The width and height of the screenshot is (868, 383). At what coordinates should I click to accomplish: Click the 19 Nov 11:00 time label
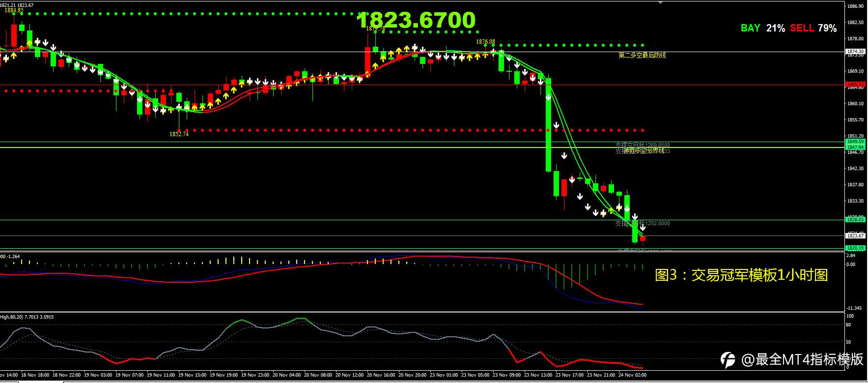click(161, 375)
